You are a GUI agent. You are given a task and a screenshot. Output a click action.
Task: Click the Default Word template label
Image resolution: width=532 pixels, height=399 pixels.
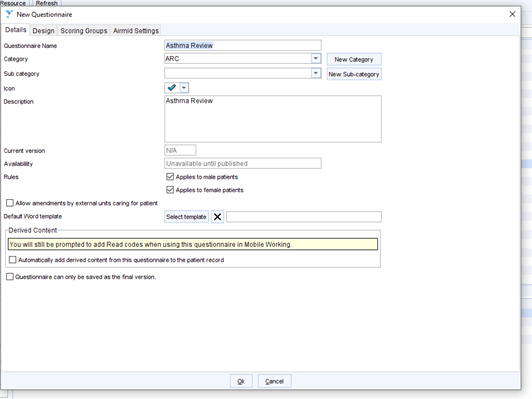[x=33, y=216]
